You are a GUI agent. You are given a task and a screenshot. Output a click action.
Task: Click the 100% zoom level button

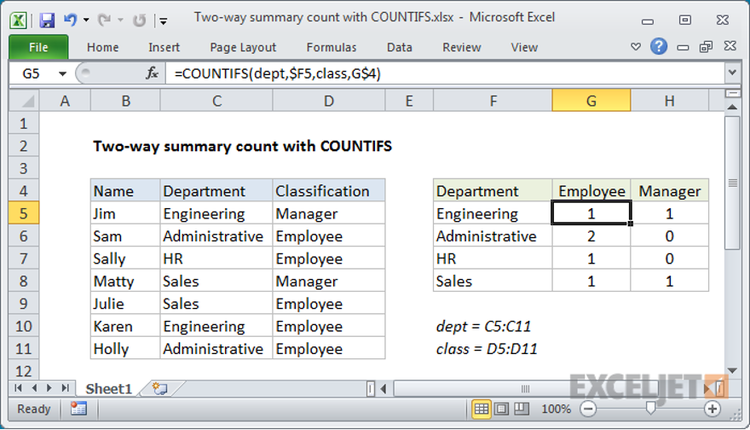pos(555,409)
